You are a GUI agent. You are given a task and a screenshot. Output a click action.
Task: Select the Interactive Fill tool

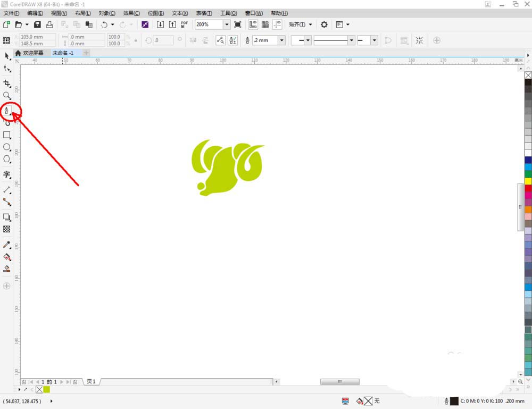pos(7,257)
